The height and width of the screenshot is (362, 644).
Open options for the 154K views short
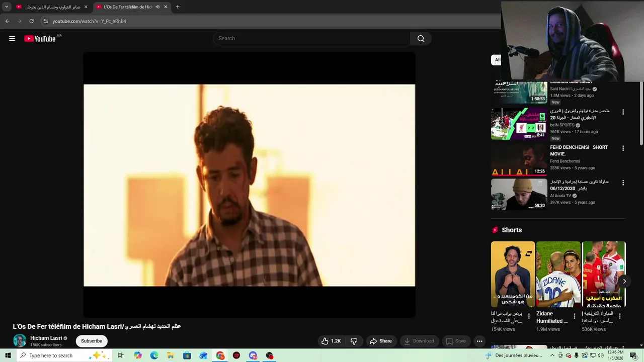[x=529, y=316]
